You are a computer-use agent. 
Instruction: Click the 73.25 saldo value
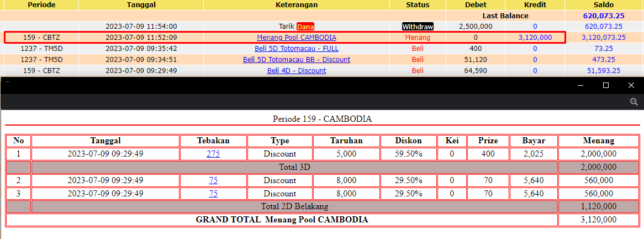(x=604, y=49)
